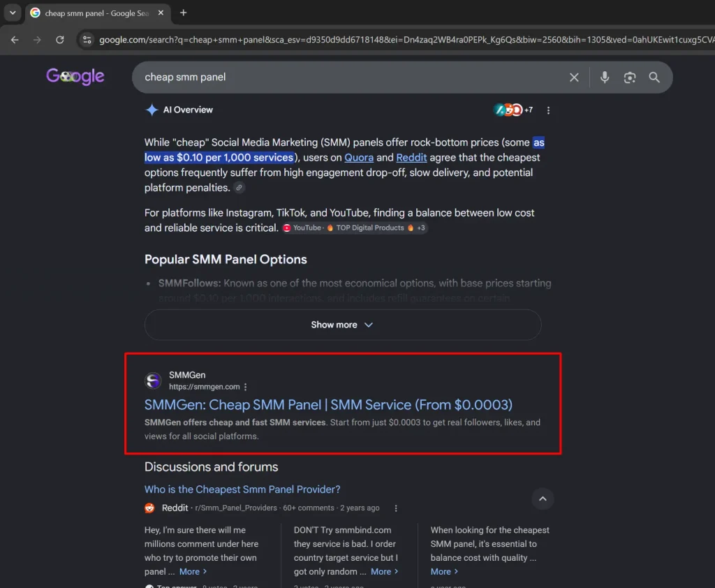Submit search with magnifier icon

654,77
